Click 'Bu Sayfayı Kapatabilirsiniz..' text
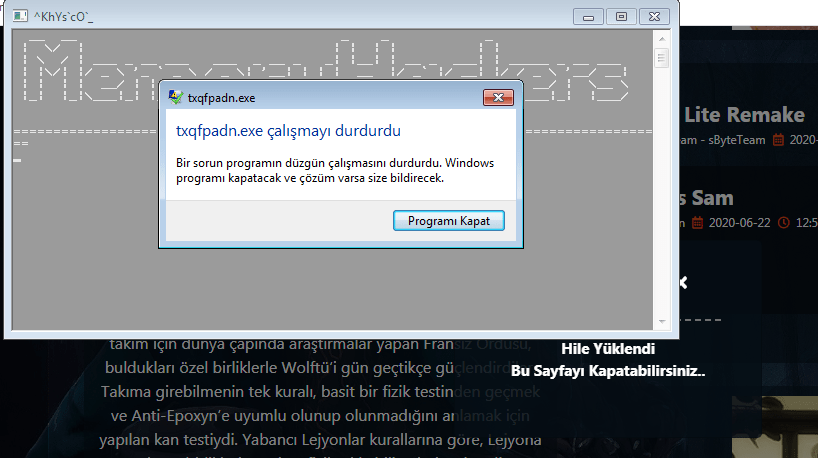818x458 pixels. [x=608, y=371]
